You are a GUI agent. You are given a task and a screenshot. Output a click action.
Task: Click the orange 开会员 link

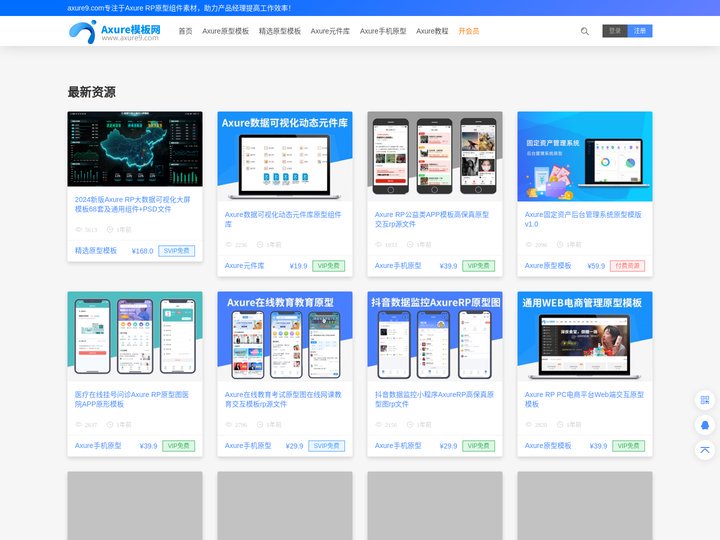point(469,31)
